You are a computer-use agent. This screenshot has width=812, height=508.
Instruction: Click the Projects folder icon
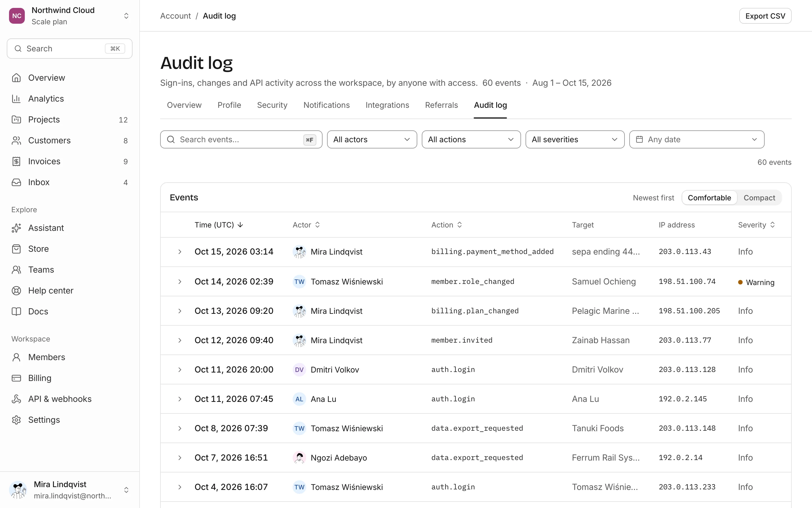16,119
